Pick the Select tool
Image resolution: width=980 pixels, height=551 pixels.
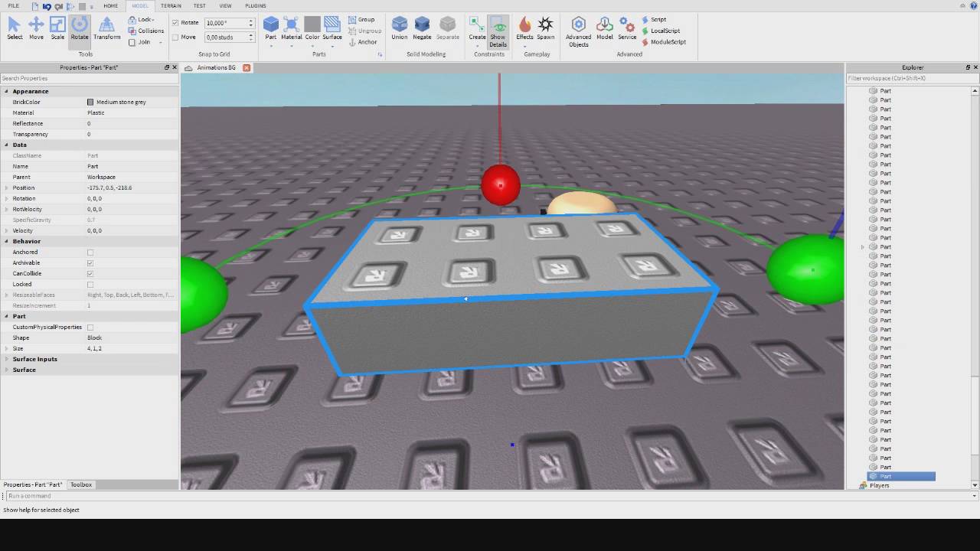(x=15, y=28)
